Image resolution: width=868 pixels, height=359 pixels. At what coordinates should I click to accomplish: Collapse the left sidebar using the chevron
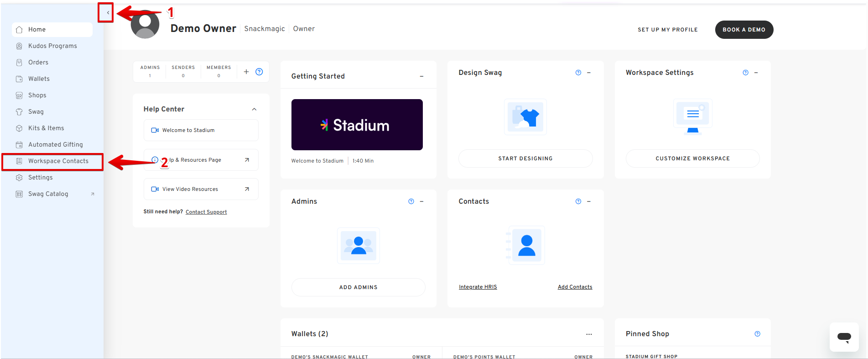point(108,13)
